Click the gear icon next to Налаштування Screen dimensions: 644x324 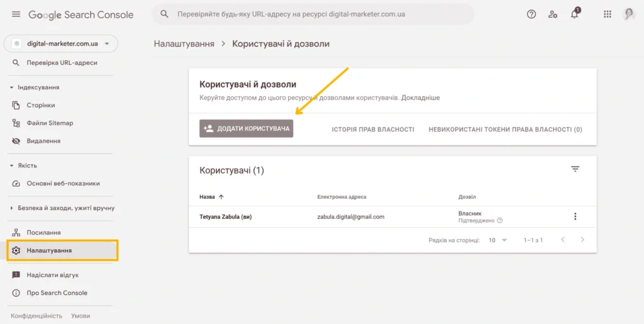(16, 250)
